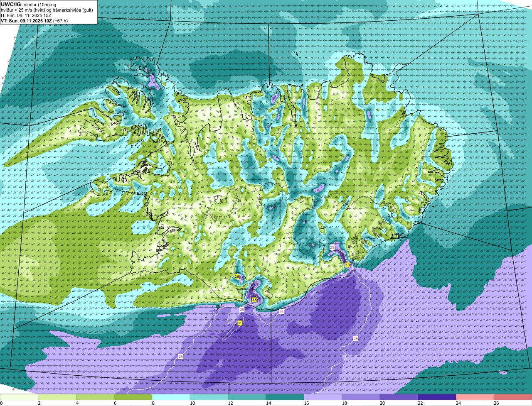Image resolution: width=532 pixels, height=406 pixels.
Task: Click the 6–8 m/s olive green legend swatch
Action: (133, 397)
